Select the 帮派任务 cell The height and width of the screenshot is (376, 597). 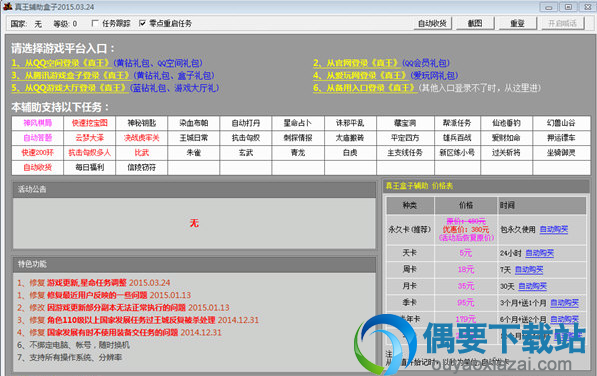click(457, 123)
